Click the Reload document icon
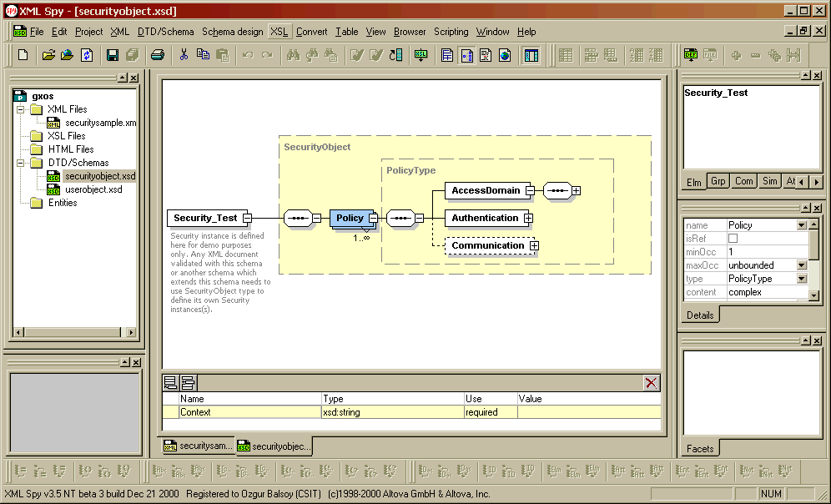 coord(87,55)
